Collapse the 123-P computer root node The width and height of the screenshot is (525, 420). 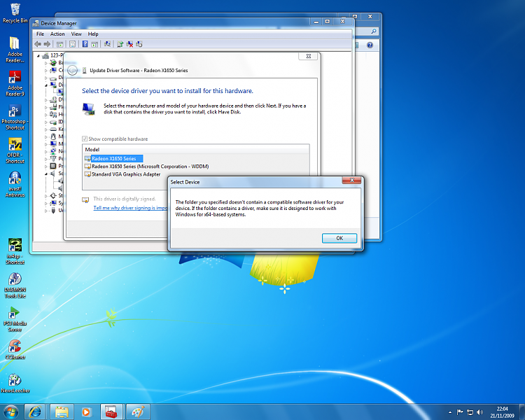click(x=38, y=55)
